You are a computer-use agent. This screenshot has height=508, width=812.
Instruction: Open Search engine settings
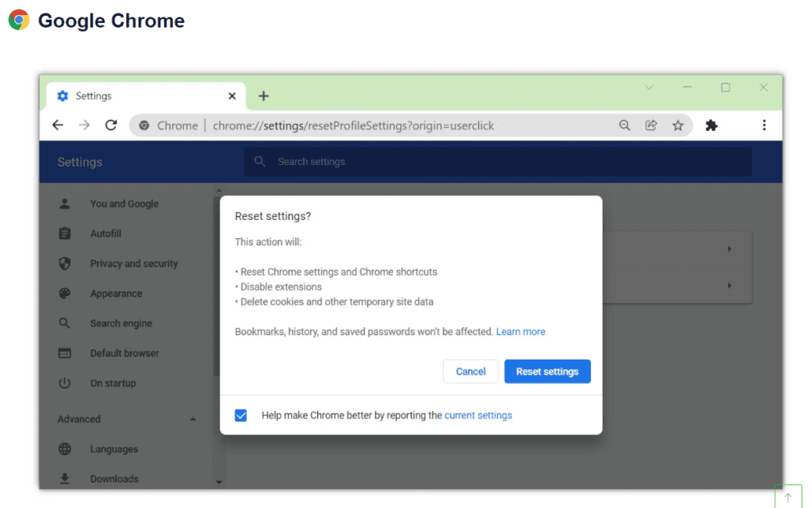[x=121, y=324]
